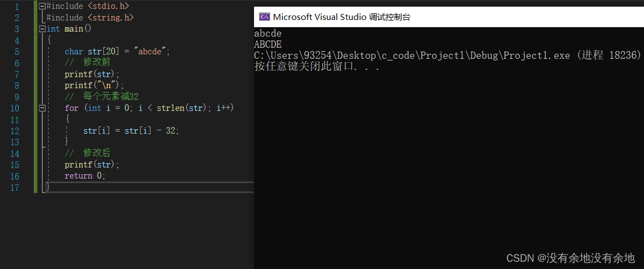Click the lowercase abcde console output
This screenshot has height=269, width=644.
[268, 34]
